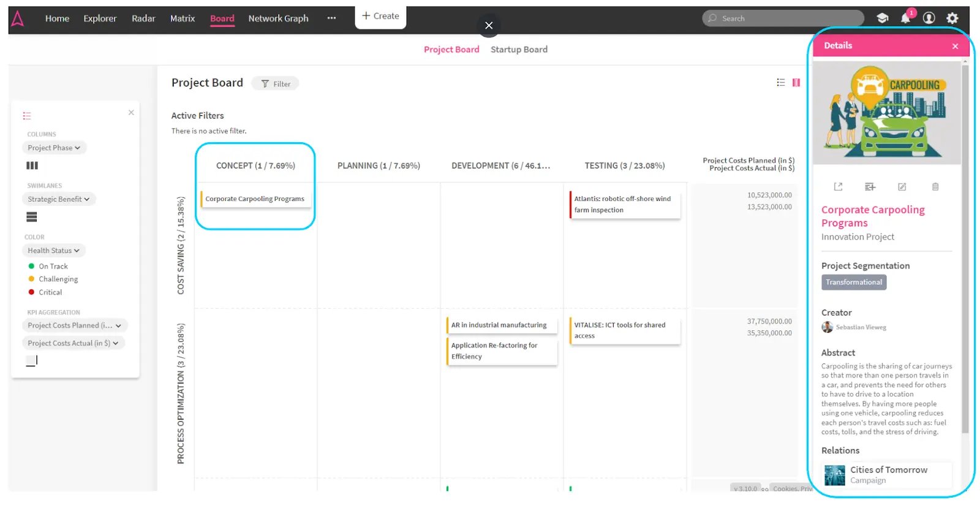Image resolution: width=980 pixels, height=505 pixels.
Task: Open the notifications bell
Action: pyautogui.click(x=905, y=18)
